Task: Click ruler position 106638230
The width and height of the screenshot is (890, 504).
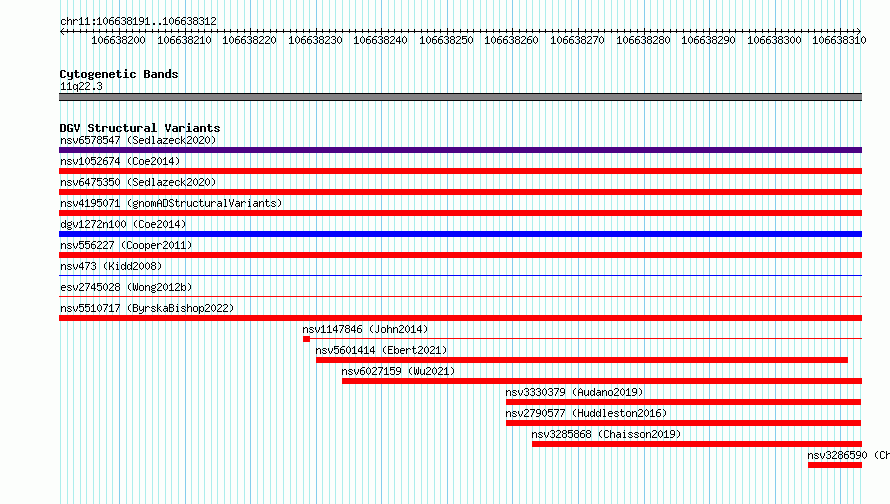Action: pyautogui.click(x=315, y=40)
